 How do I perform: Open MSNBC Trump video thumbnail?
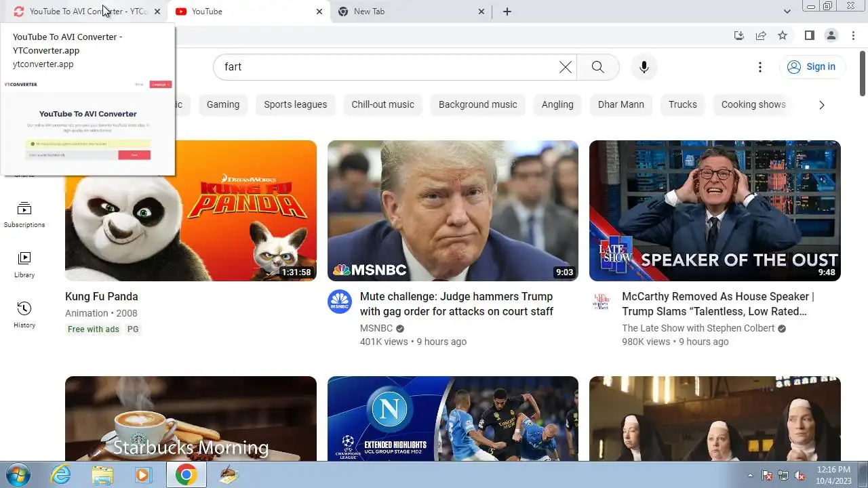click(453, 211)
